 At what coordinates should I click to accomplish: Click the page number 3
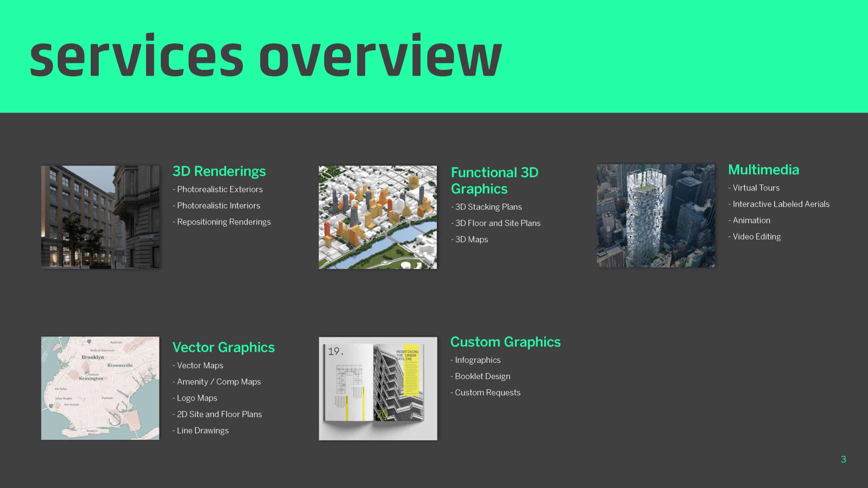[x=843, y=459]
